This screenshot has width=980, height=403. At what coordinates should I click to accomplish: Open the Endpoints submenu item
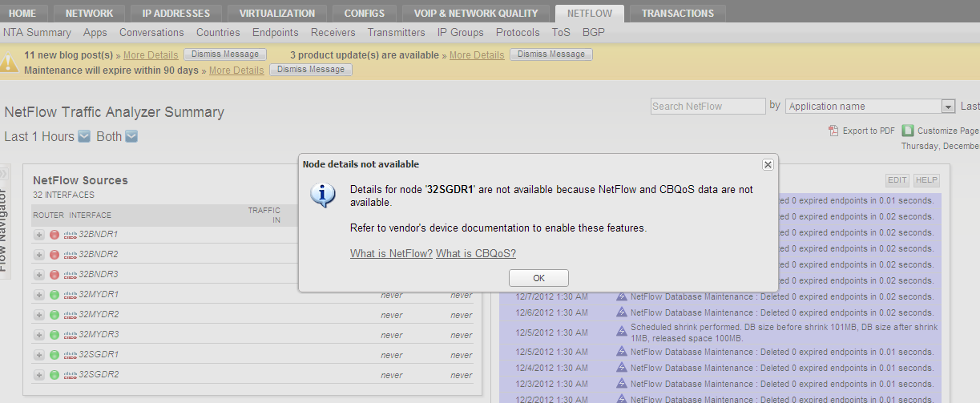click(276, 33)
